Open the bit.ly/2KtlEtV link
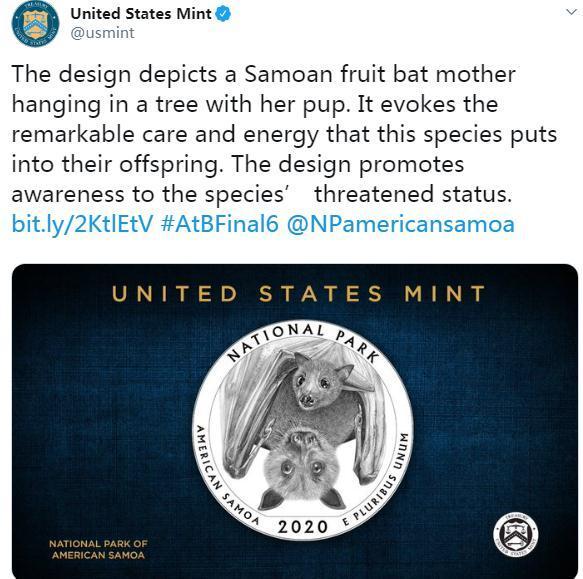The height and width of the screenshot is (579, 583). (82, 224)
